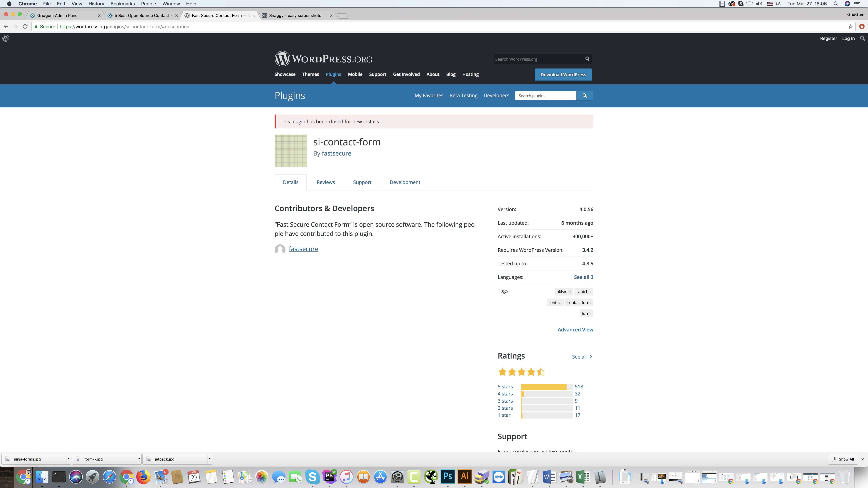Click the red extension icon in Chrome toolbar
Screen dimensions: 868x488
point(862,27)
